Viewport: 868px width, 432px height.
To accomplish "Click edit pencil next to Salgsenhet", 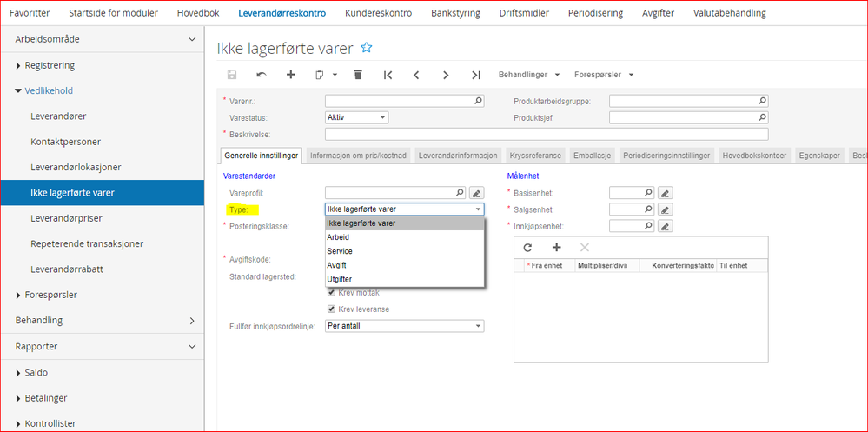I will 666,209.
